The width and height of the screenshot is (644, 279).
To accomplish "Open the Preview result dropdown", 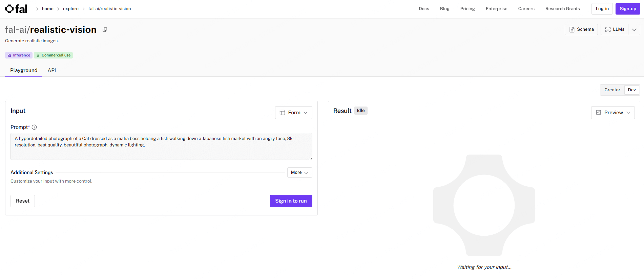I will point(612,113).
